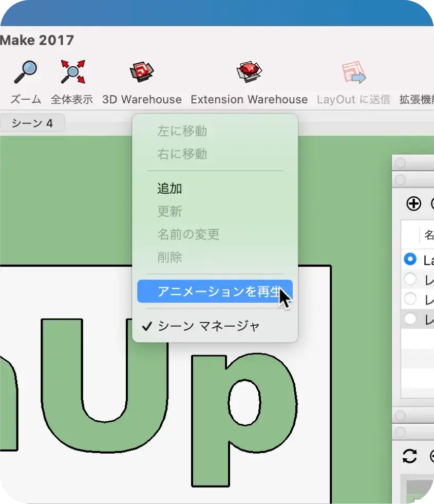Click the 拡張機能 toolbar button
Image resolution: width=434 pixels, height=504 pixels.
click(x=416, y=100)
